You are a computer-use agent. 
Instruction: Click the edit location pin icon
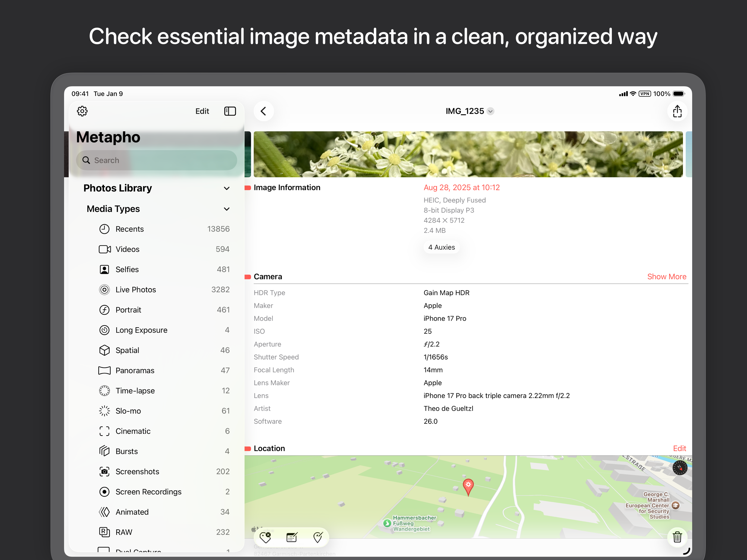coord(318,537)
